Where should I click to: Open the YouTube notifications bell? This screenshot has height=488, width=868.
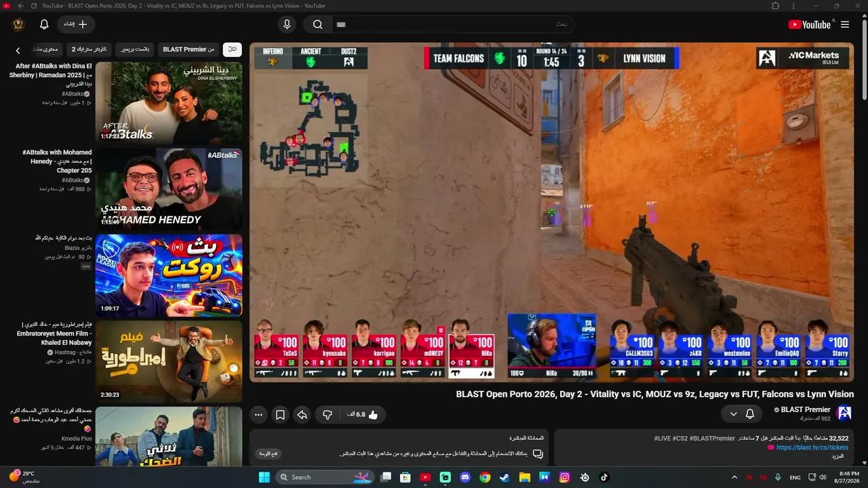(44, 24)
